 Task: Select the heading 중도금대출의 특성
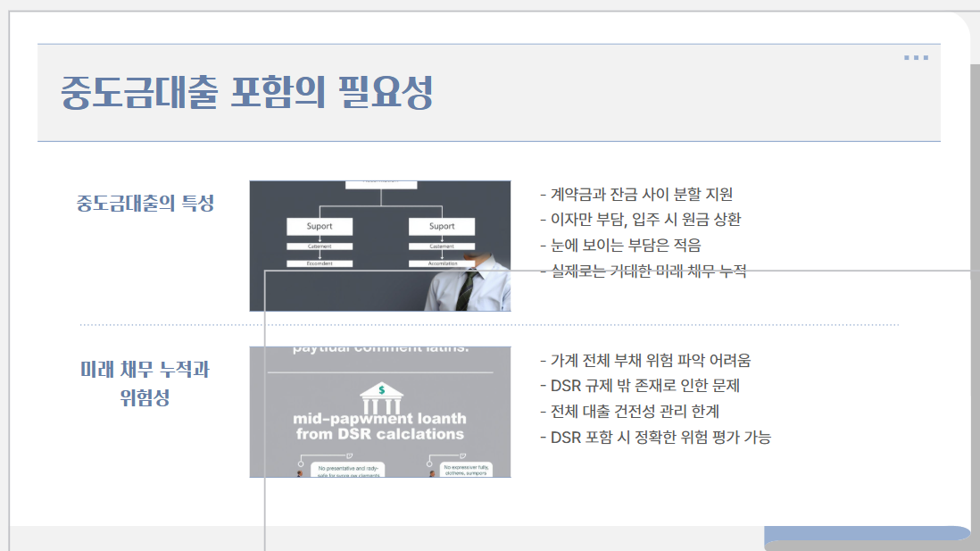[145, 204]
